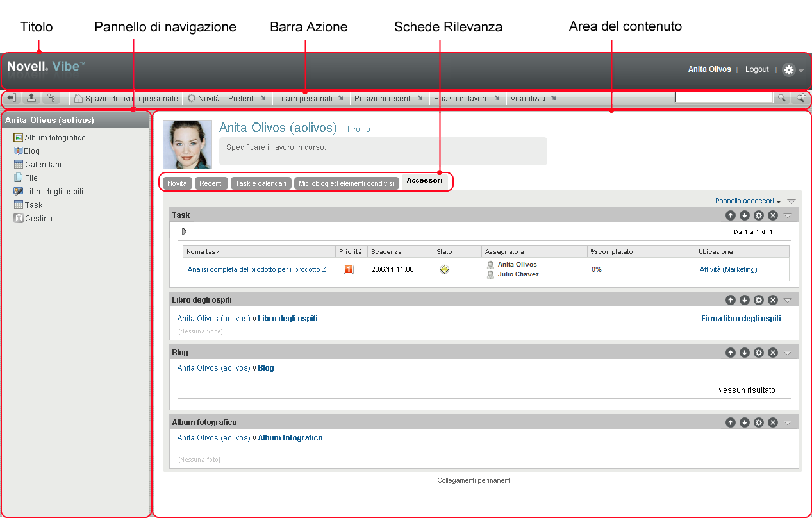812x518 pixels.
Task: Move the Album fotografico accessory up
Action: click(x=731, y=422)
